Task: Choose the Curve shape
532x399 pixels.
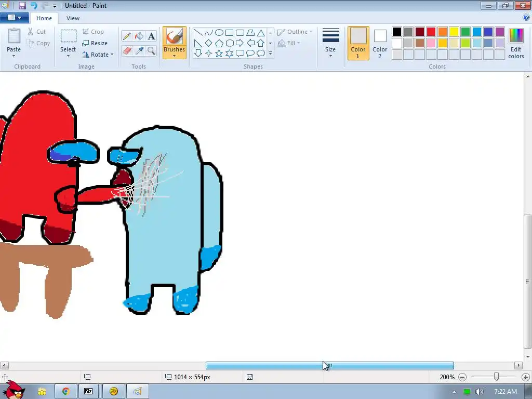Action: point(209,33)
